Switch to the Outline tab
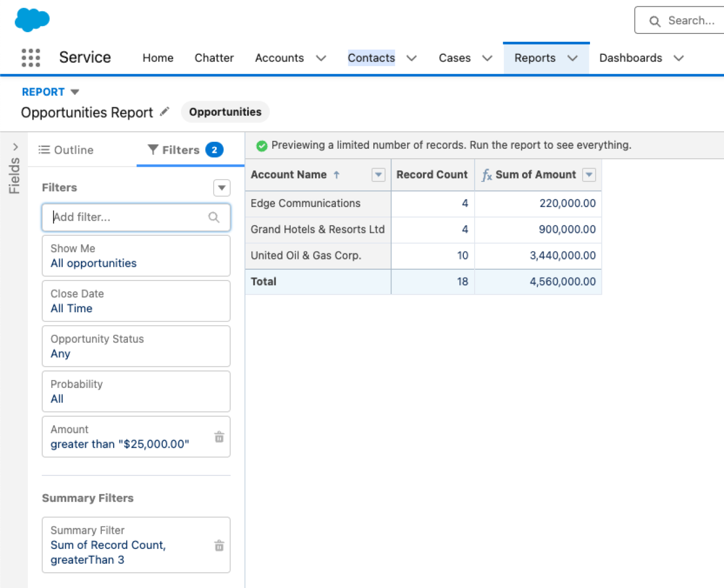The width and height of the screenshot is (724, 588). (x=66, y=150)
